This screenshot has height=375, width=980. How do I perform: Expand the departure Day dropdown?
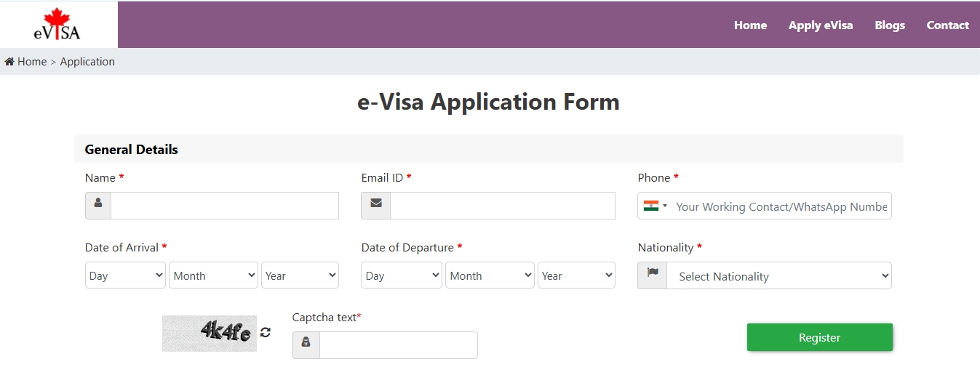(x=402, y=275)
